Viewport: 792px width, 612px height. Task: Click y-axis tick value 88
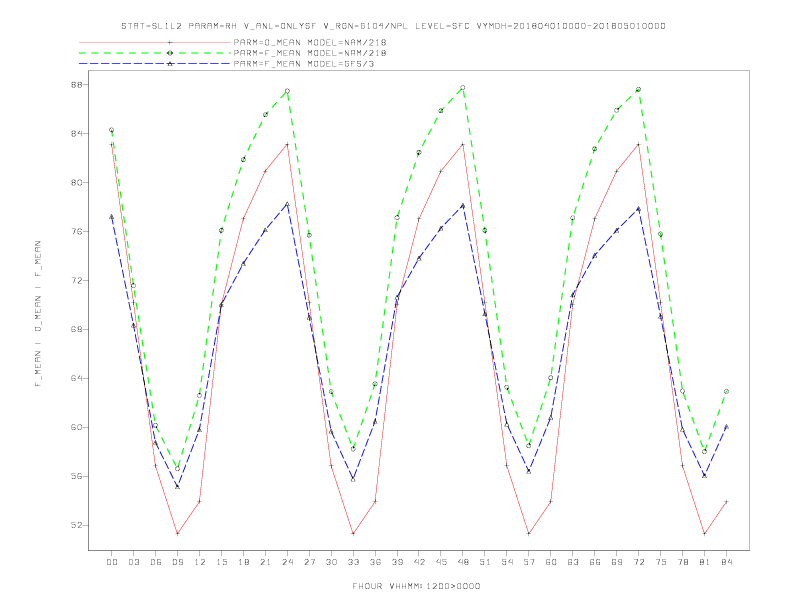(76, 84)
